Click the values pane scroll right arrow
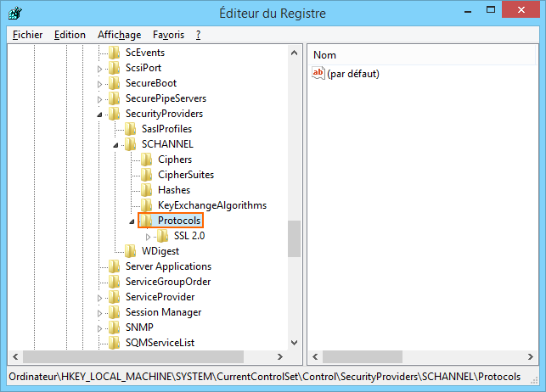546x392 pixels. [531, 357]
